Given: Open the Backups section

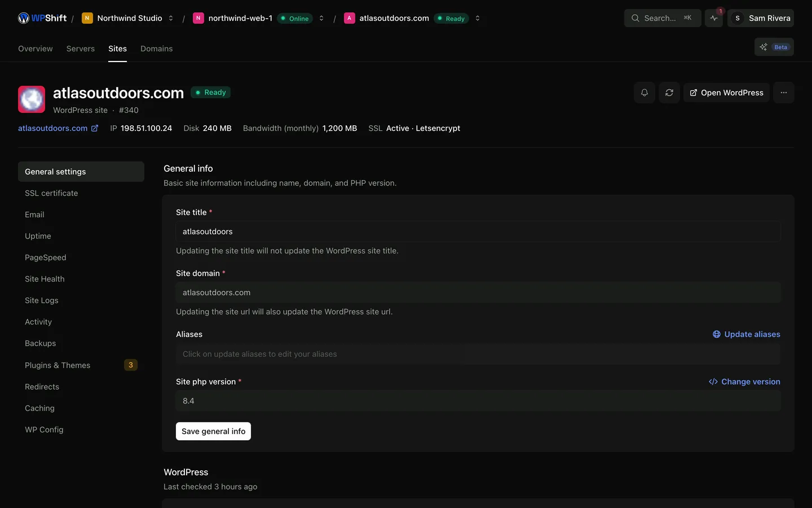Looking at the screenshot, I should [x=81, y=343].
